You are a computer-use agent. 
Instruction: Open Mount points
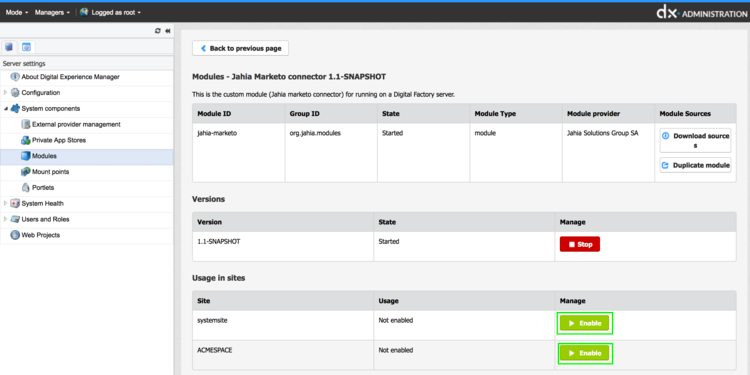click(50, 171)
